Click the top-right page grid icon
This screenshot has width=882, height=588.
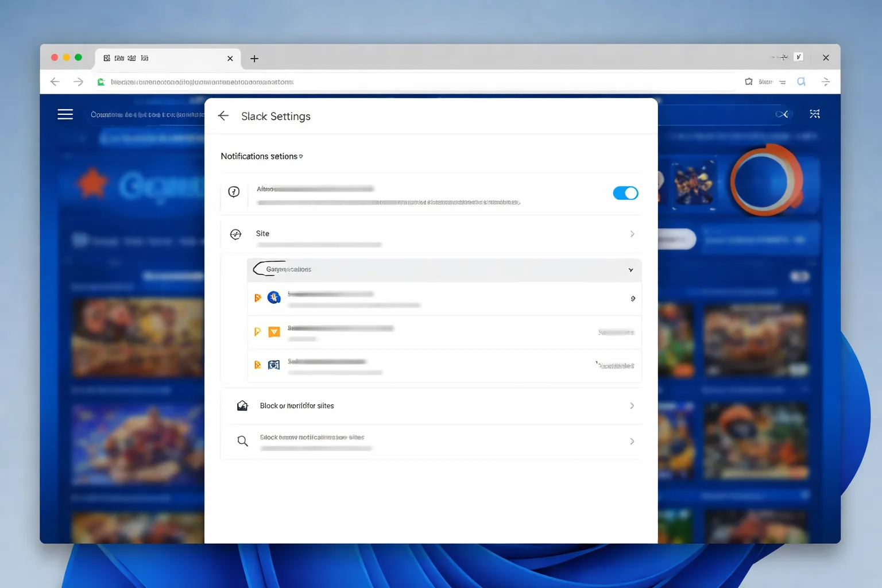click(x=814, y=114)
